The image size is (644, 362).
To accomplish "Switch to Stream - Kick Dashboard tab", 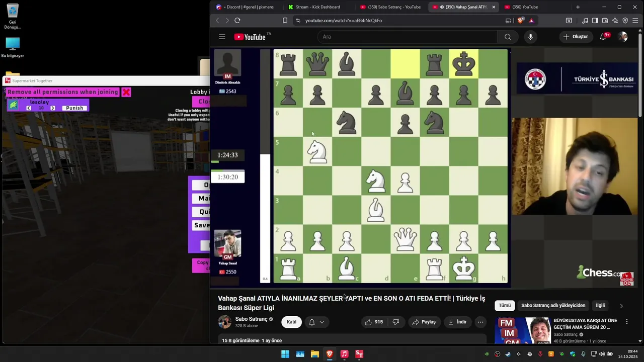I will (317, 7).
